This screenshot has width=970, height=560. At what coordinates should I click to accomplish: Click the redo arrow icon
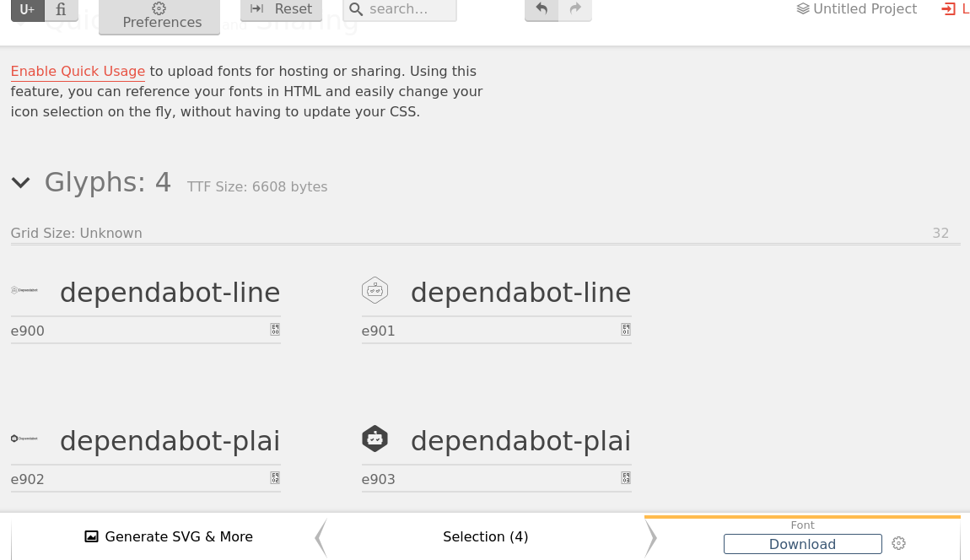(575, 9)
